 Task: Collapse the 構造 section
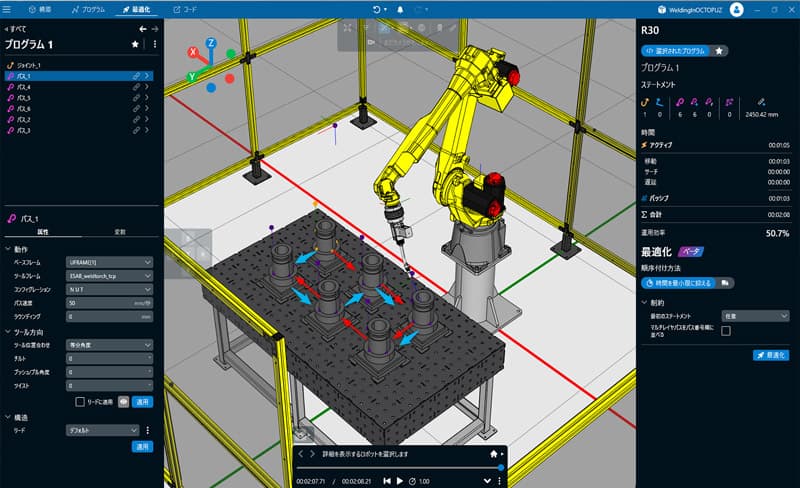point(8,417)
